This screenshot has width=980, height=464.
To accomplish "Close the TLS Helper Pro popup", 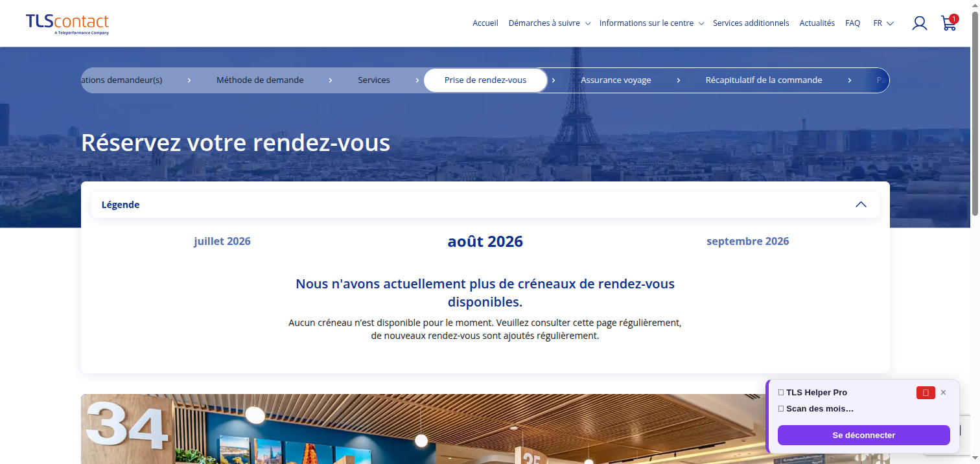I will (x=943, y=393).
